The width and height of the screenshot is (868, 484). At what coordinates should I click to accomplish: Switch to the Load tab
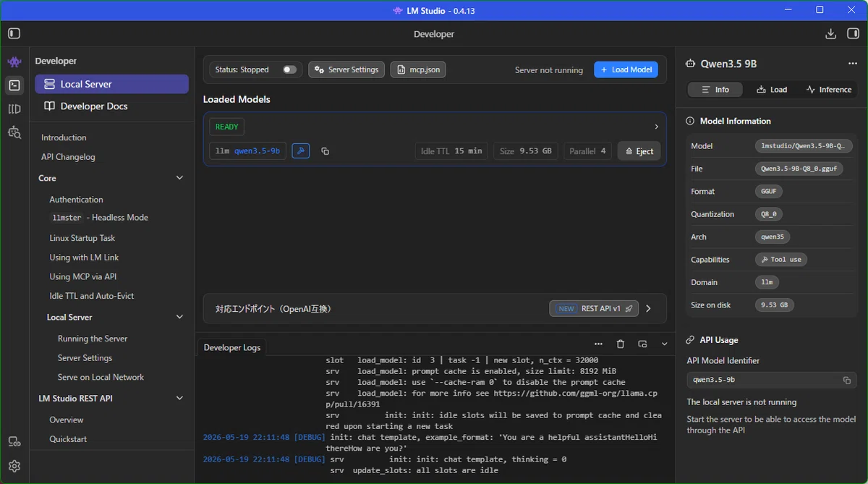772,90
